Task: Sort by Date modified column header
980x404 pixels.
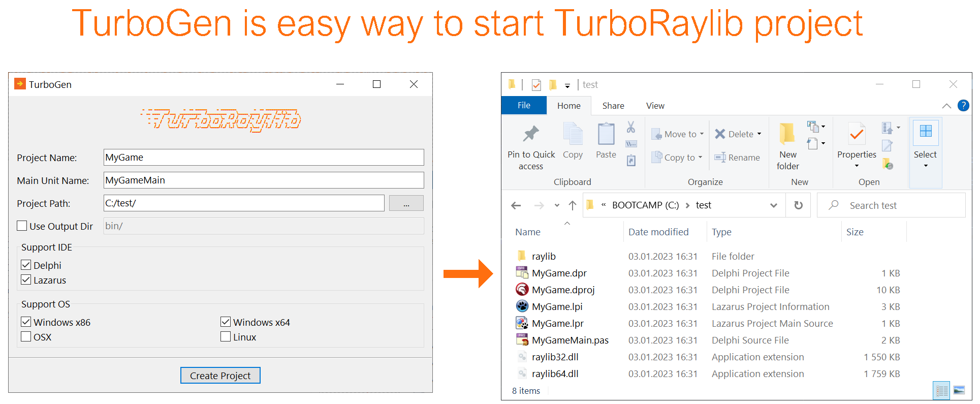Action: click(658, 232)
